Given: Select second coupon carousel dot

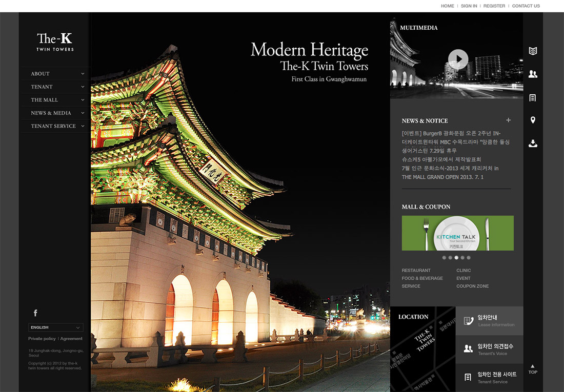Looking at the screenshot, I should [x=450, y=258].
